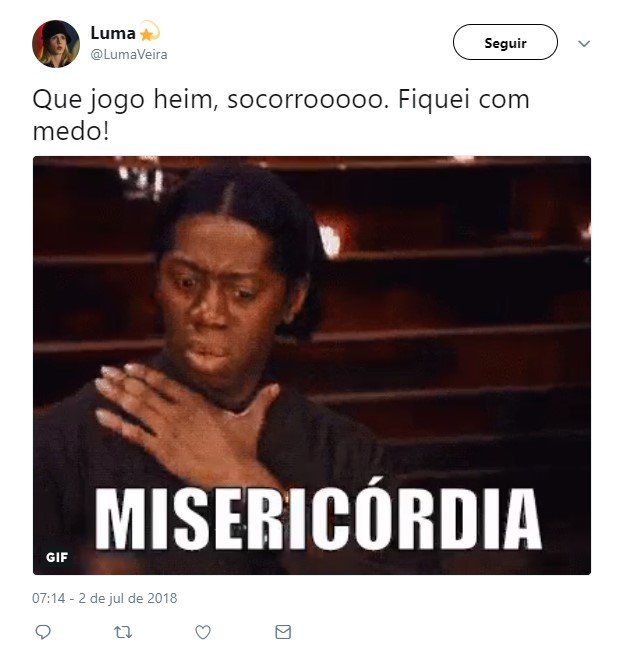Open the @LumaVeira handle link
The width and height of the screenshot is (624, 657).
click(129, 54)
